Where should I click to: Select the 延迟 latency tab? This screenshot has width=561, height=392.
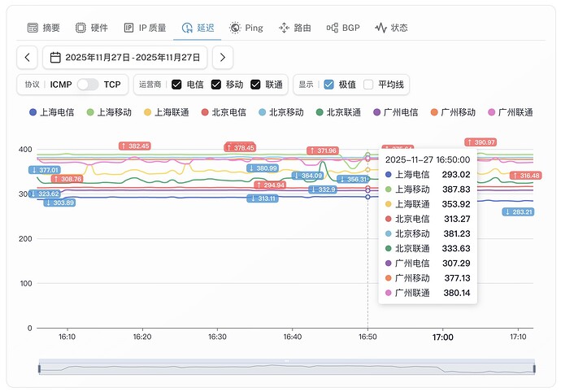click(198, 28)
